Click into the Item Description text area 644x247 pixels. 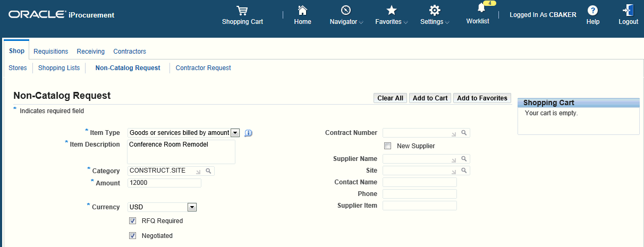181,152
